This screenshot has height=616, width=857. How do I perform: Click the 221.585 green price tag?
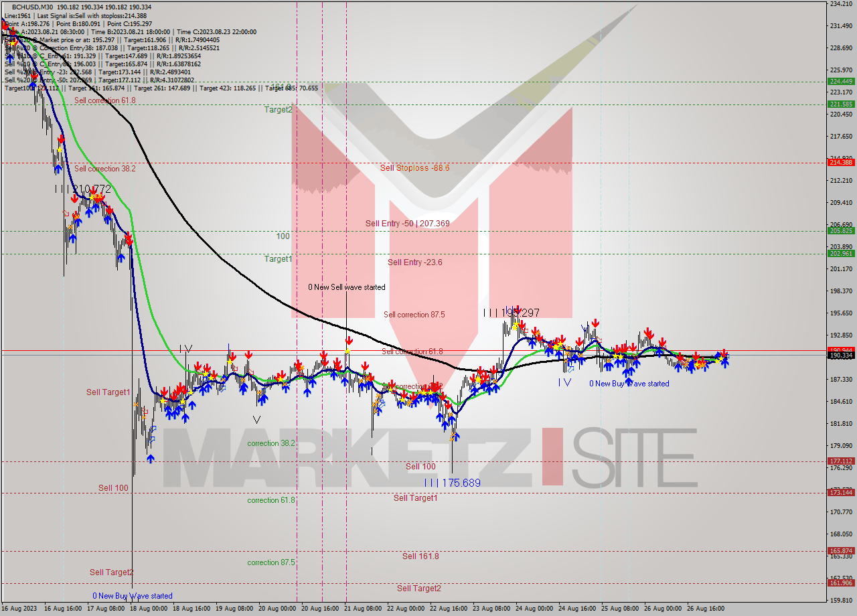[841, 104]
